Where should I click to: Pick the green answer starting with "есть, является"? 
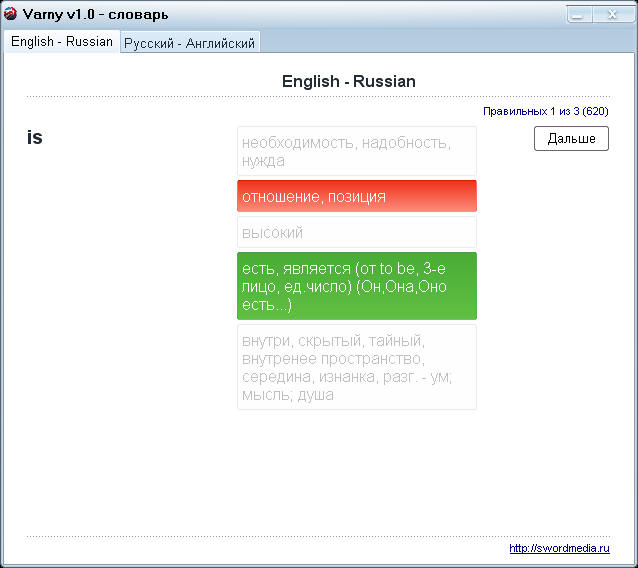[x=356, y=286]
